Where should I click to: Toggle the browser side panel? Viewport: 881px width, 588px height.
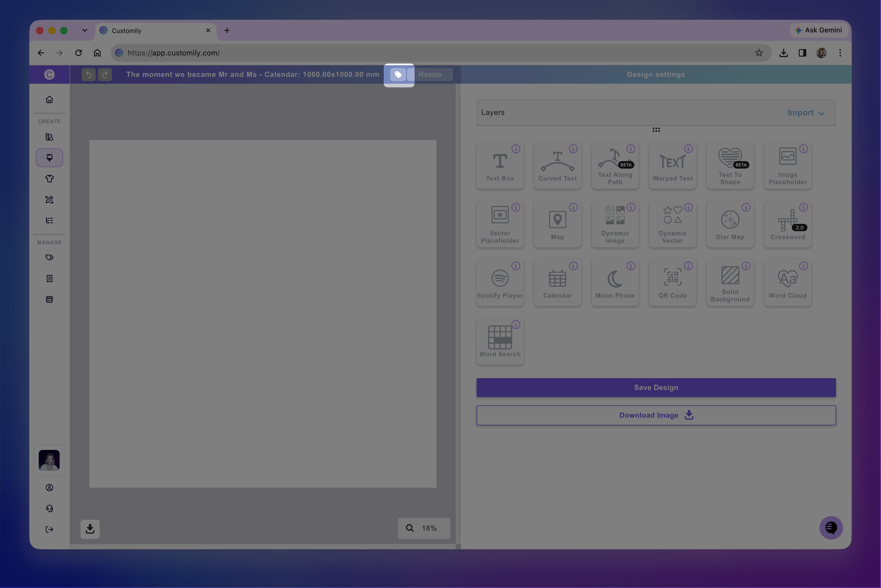(802, 53)
